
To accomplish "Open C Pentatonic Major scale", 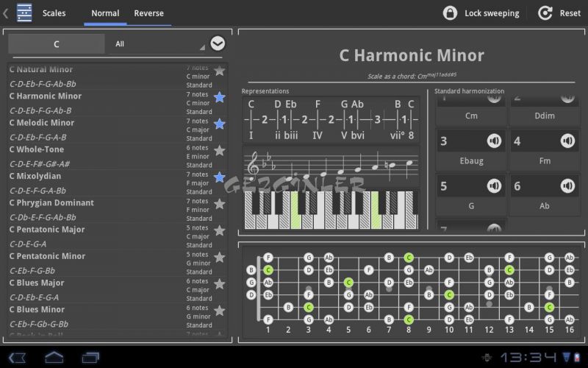I will (118, 236).
